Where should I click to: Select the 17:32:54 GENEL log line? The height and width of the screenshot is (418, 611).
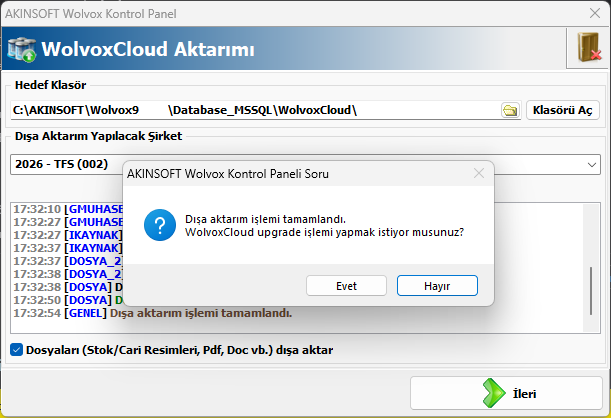pos(152,313)
